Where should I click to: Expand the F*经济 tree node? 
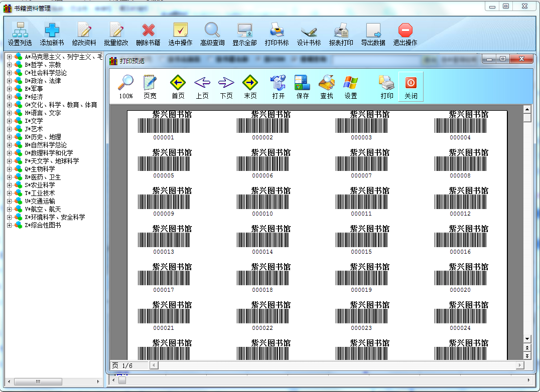click(x=10, y=97)
